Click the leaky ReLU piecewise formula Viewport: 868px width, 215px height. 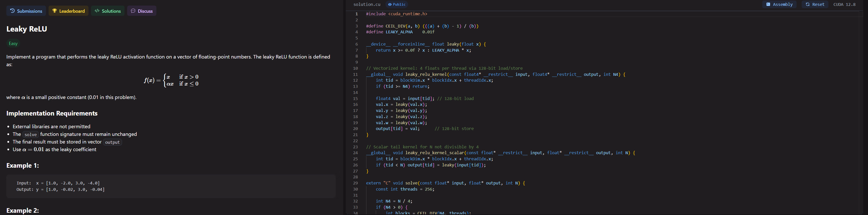[x=171, y=80]
